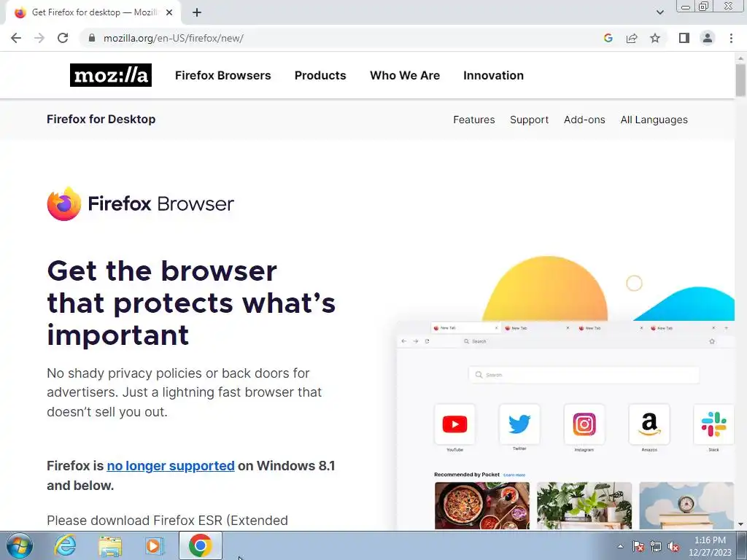
Task: Open the Firefox Browsers menu
Action: pyautogui.click(x=223, y=75)
